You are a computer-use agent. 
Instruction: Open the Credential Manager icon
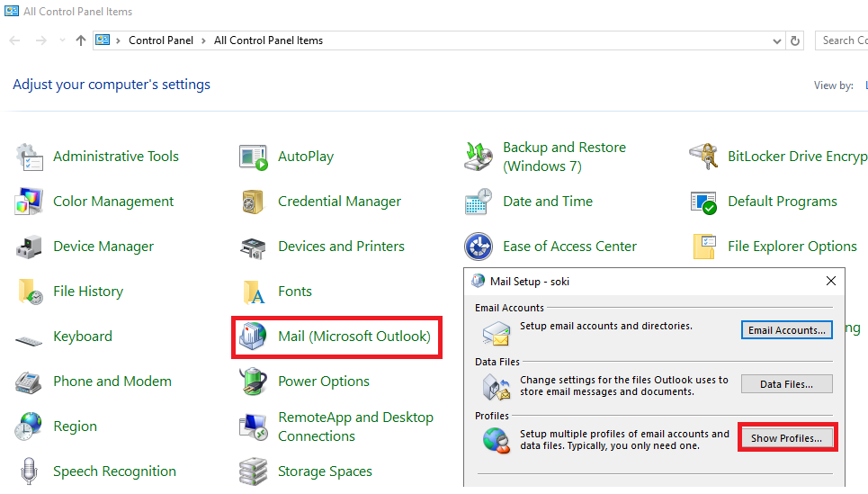point(254,202)
